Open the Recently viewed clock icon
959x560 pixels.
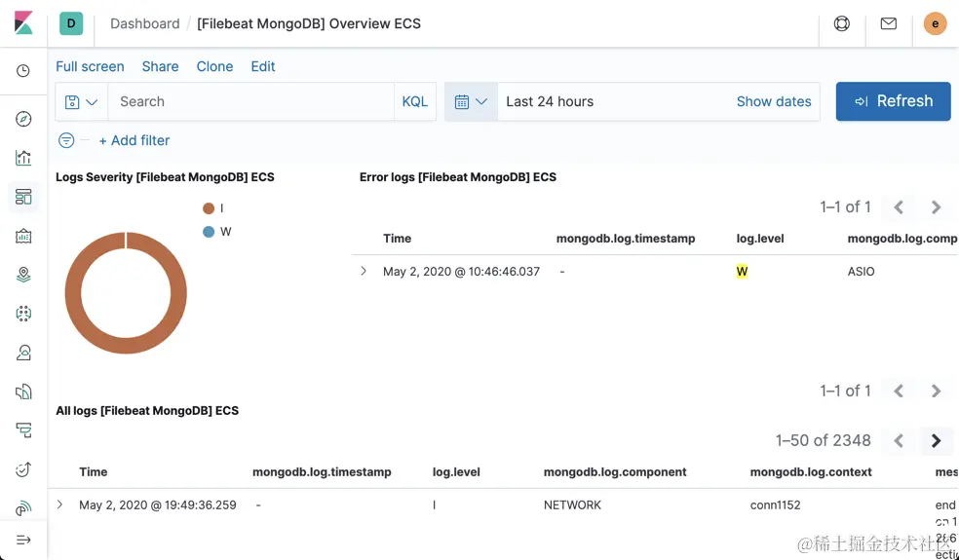coord(23,71)
